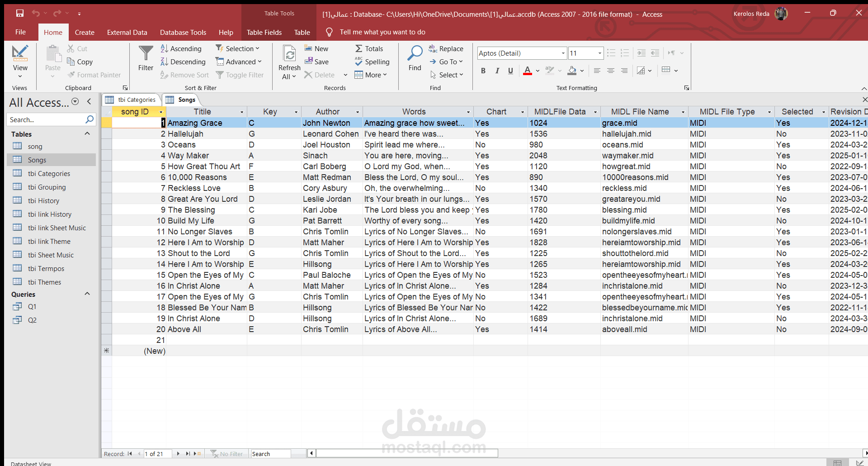Image resolution: width=868 pixels, height=466 pixels.
Task: Click the record navigator Search field
Action: [270, 454]
